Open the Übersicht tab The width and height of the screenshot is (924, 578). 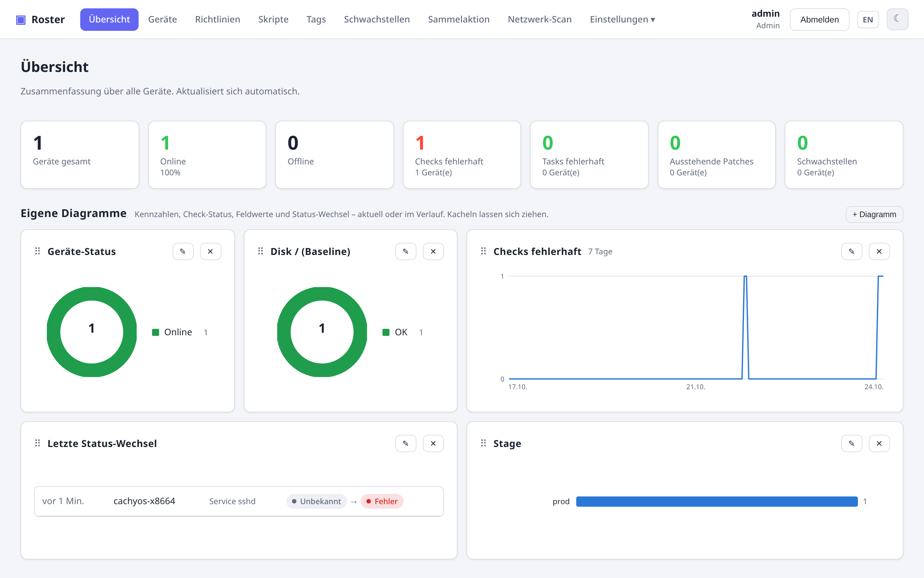109,20
